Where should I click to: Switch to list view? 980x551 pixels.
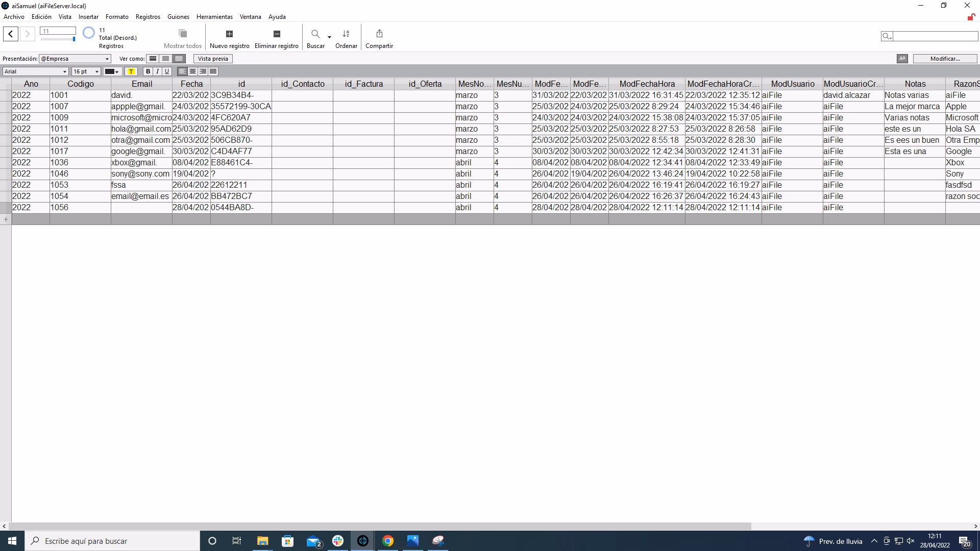165,59
